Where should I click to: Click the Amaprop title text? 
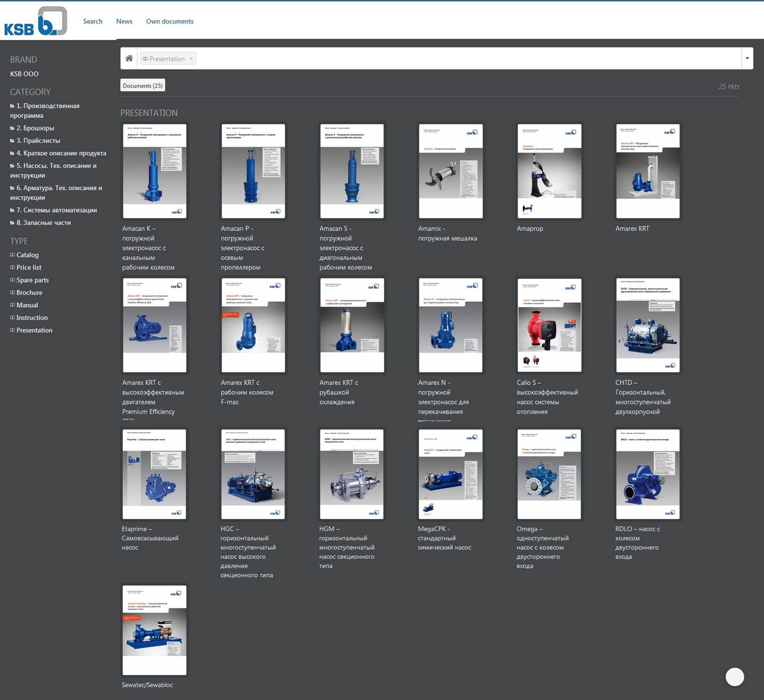530,229
